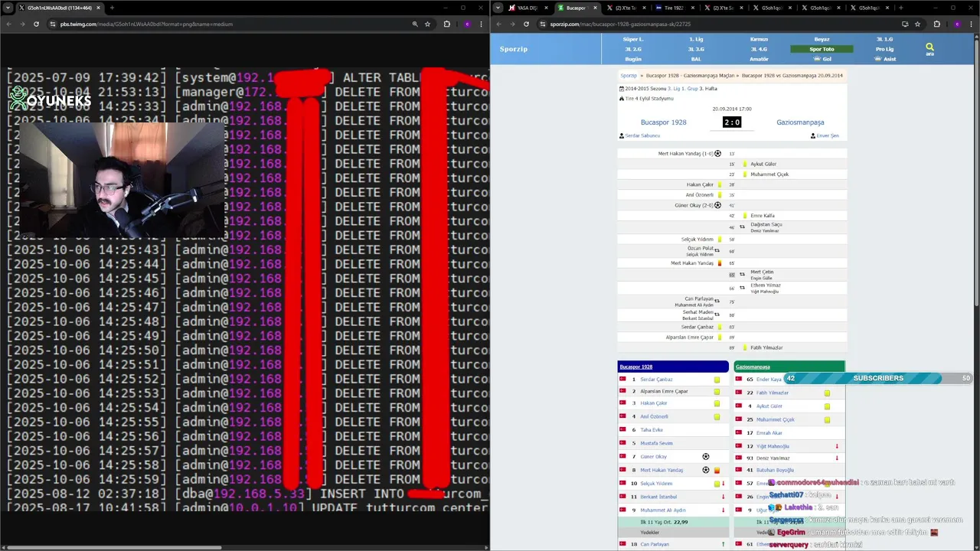Reload the pbs.twimg.com image page

(x=36, y=24)
